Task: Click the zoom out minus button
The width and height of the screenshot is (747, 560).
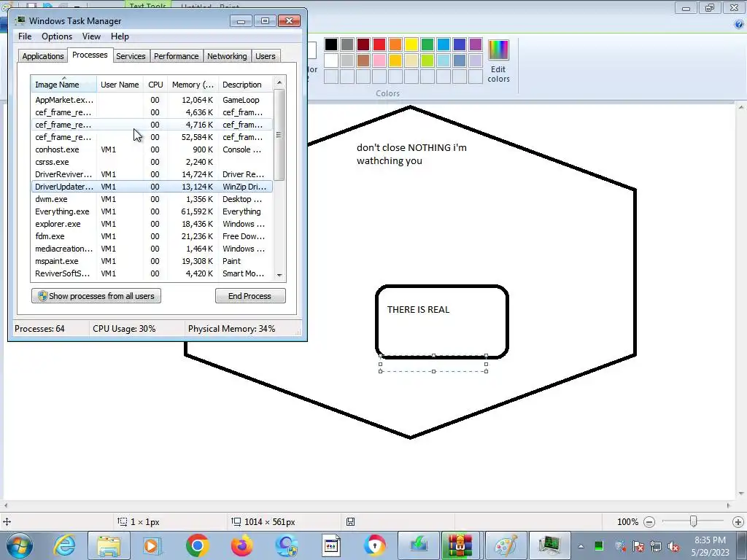Action: [x=649, y=522]
